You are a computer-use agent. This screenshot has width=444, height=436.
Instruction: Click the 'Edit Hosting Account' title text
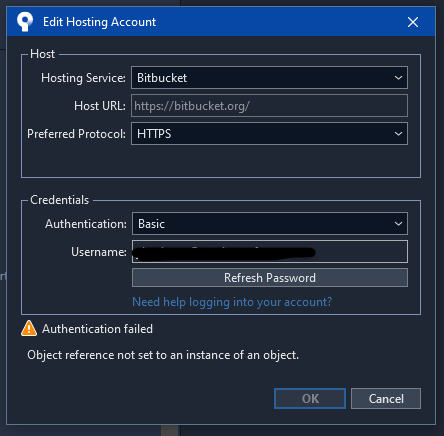pyautogui.click(x=99, y=22)
